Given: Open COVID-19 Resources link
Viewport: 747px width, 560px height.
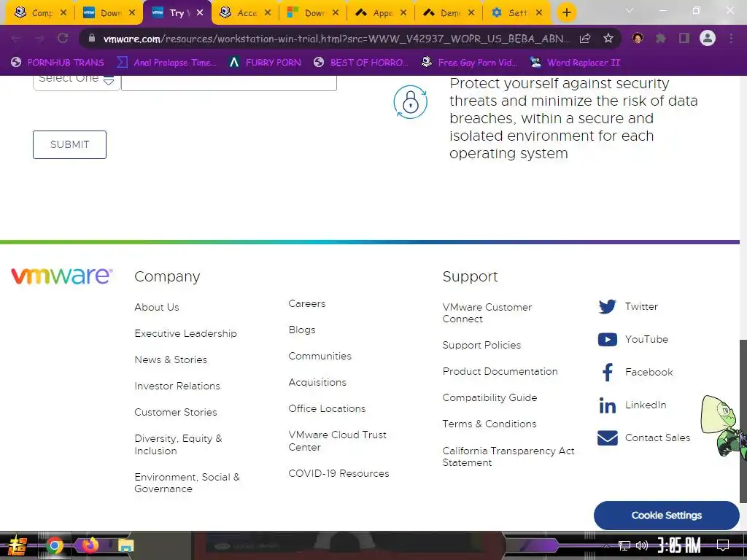Looking at the screenshot, I should click(x=338, y=473).
